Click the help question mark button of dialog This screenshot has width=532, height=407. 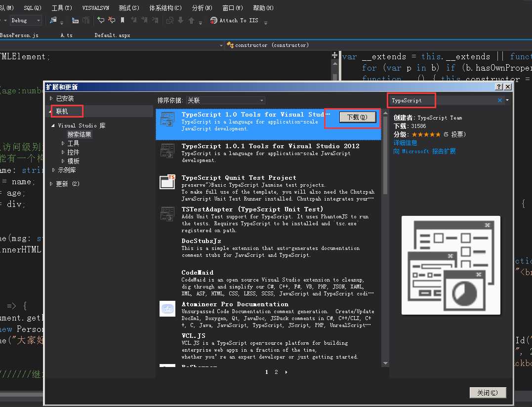498,87
